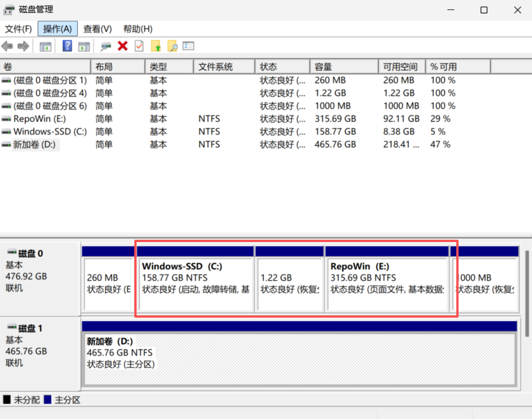The height and width of the screenshot is (419, 532).
Task: Select the 1.22 GB recovery partition block
Action: click(x=290, y=283)
